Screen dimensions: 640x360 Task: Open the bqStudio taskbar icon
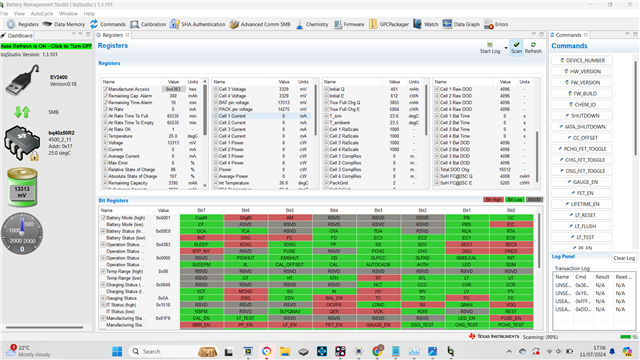(x=450, y=351)
